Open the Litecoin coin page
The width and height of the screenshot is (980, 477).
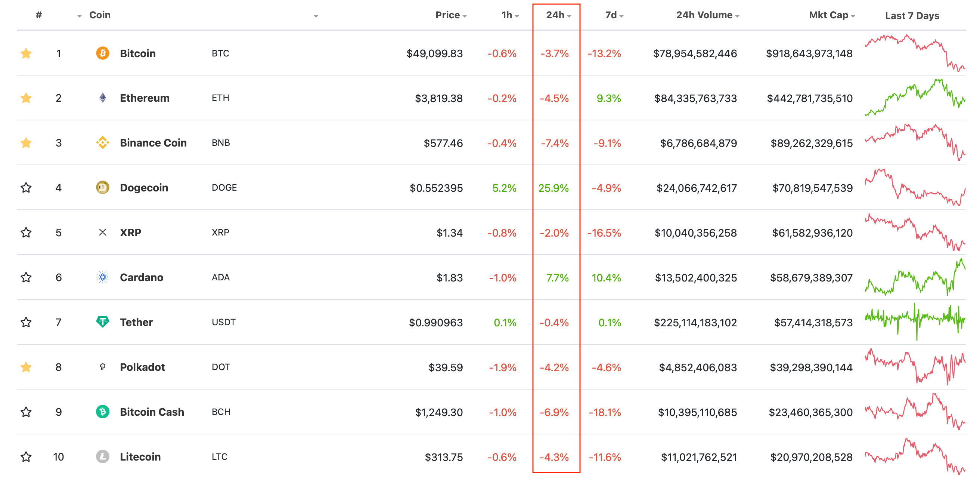[140, 456]
